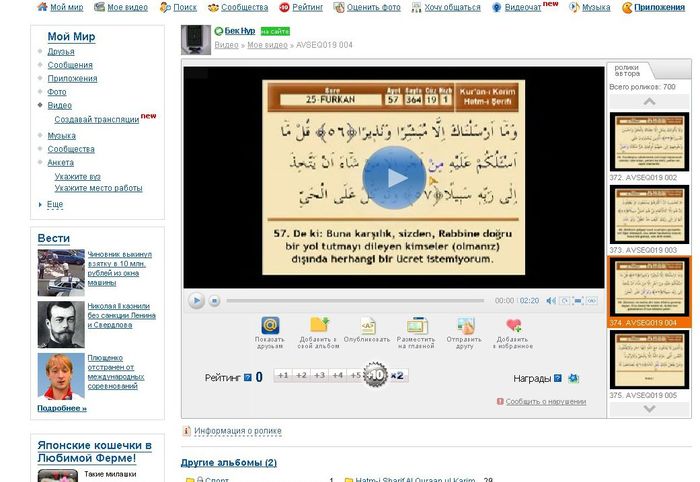Click 'Подробнее »' under Вести
Viewport: 700px width, 482px height.
point(62,408)
